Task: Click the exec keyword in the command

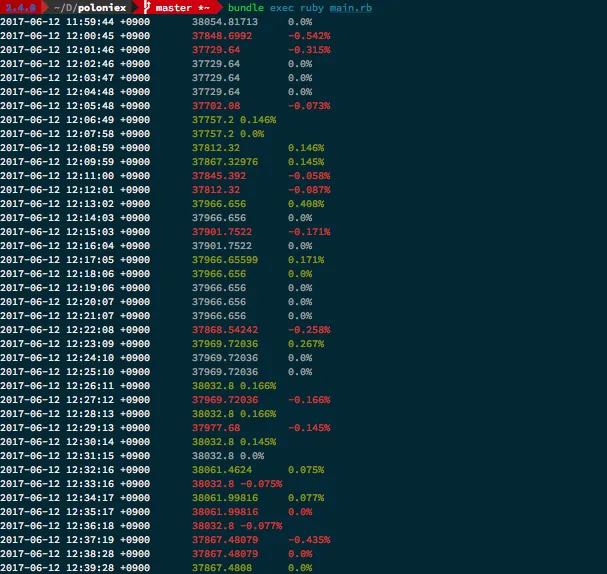Action: [285, 7]
